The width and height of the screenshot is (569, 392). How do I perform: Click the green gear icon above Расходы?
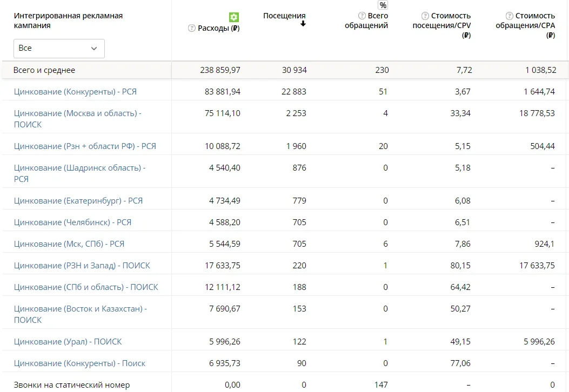234,17
